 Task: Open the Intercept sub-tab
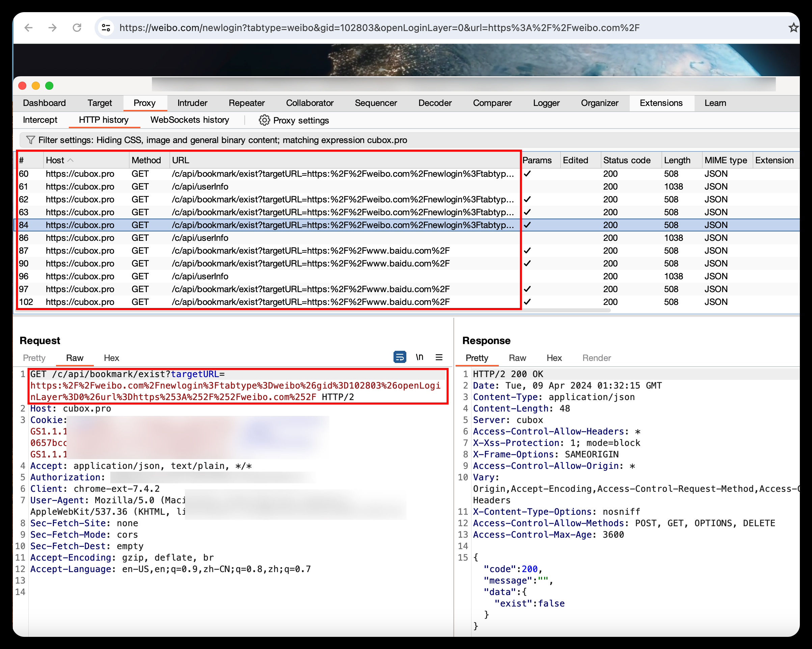(40, 120)
